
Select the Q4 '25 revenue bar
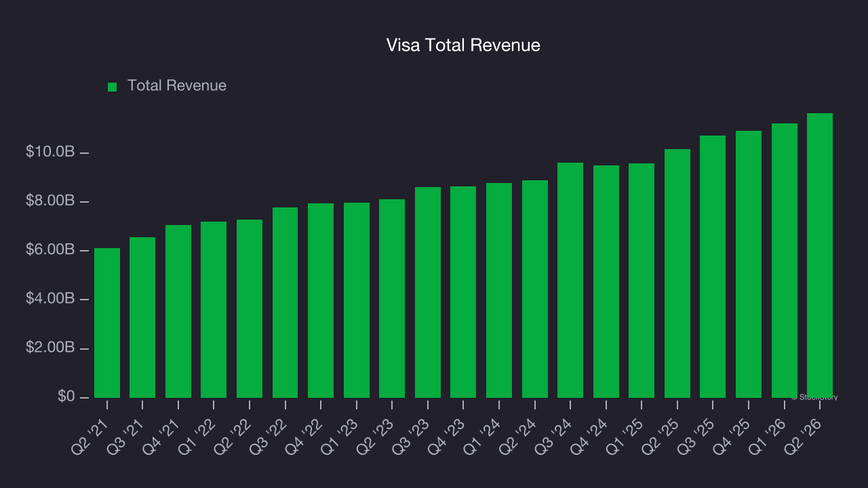[x=749, y=264]
